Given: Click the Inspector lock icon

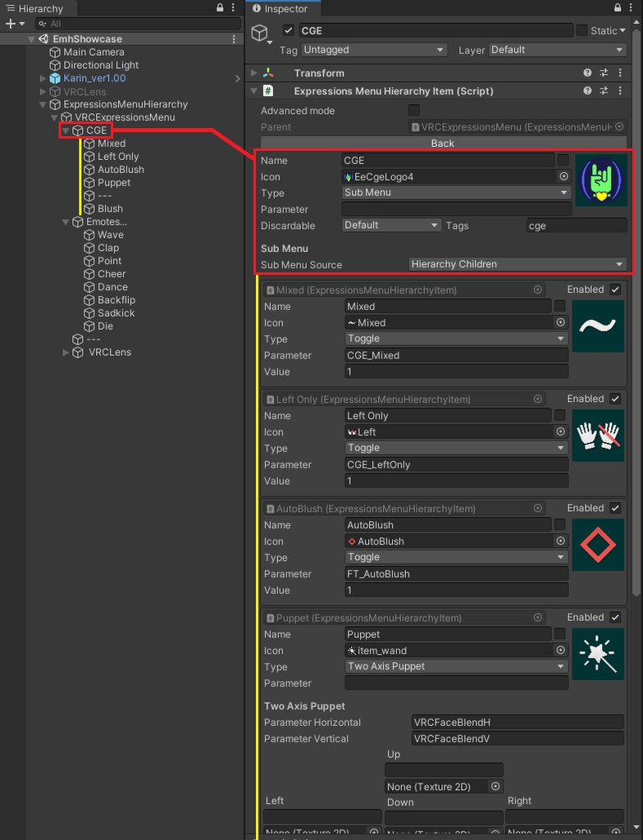Looking at the screenshot, I should pos(618,7).
